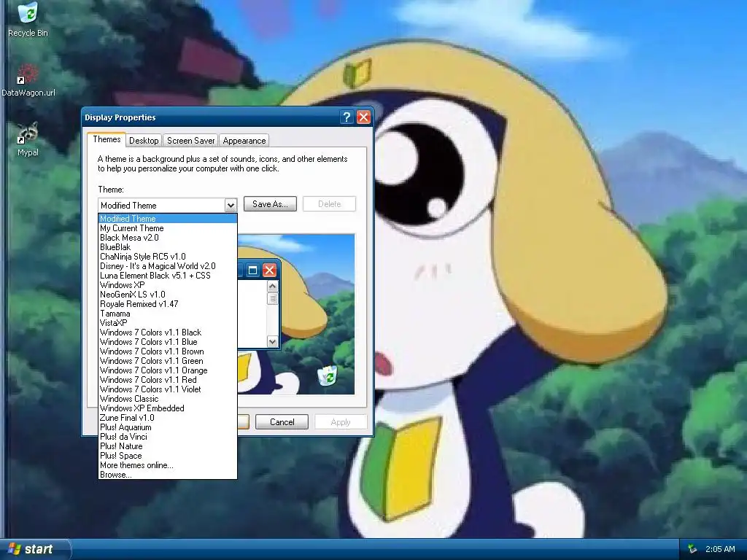Choose Plus! Aquarium theme
This screenshot has height=560, width=747.
click(167, 427)
